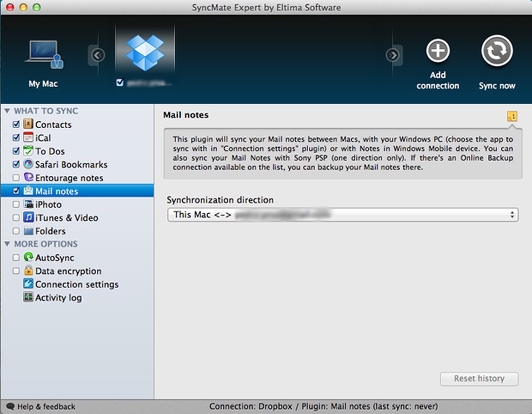
Task: Collapse the MORE OPTIONS section
Action: point(7,244)
